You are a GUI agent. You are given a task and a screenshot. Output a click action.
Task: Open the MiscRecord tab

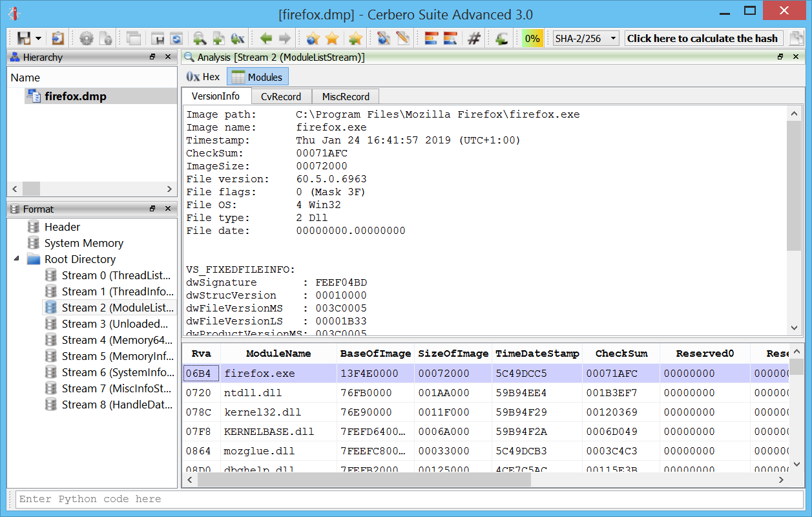[346, 97]
